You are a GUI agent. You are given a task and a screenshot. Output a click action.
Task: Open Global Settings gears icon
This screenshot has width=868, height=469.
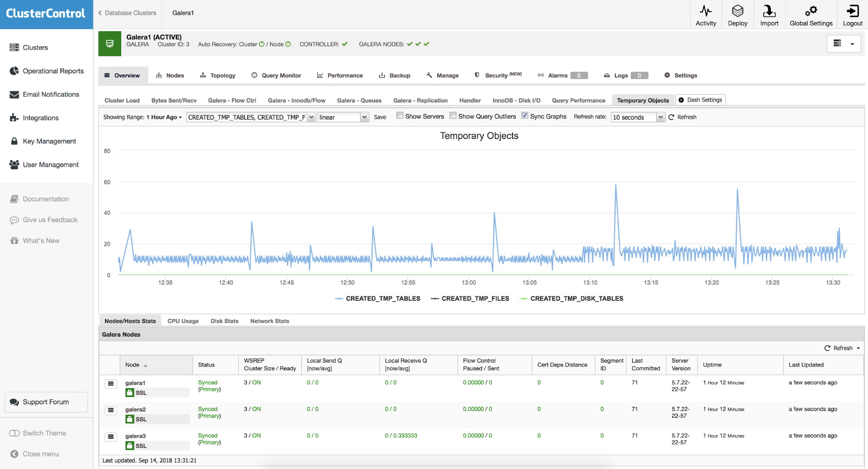[x=811, y=11]
